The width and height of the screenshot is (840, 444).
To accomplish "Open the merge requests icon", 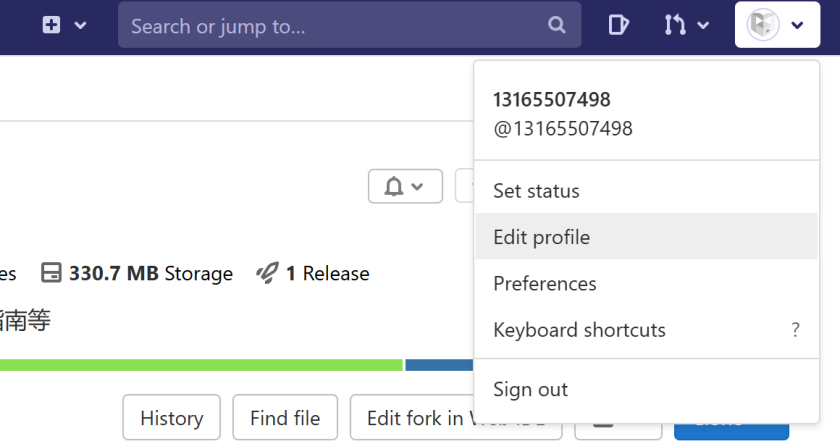I will pos(675,25).
